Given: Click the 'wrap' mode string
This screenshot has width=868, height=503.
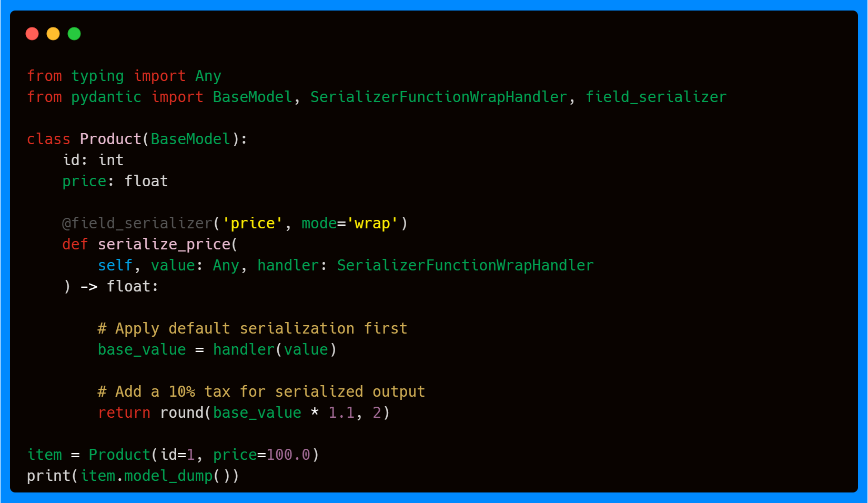Looking at the screenshot, I should pyautogui.click(x=372, y=224).
